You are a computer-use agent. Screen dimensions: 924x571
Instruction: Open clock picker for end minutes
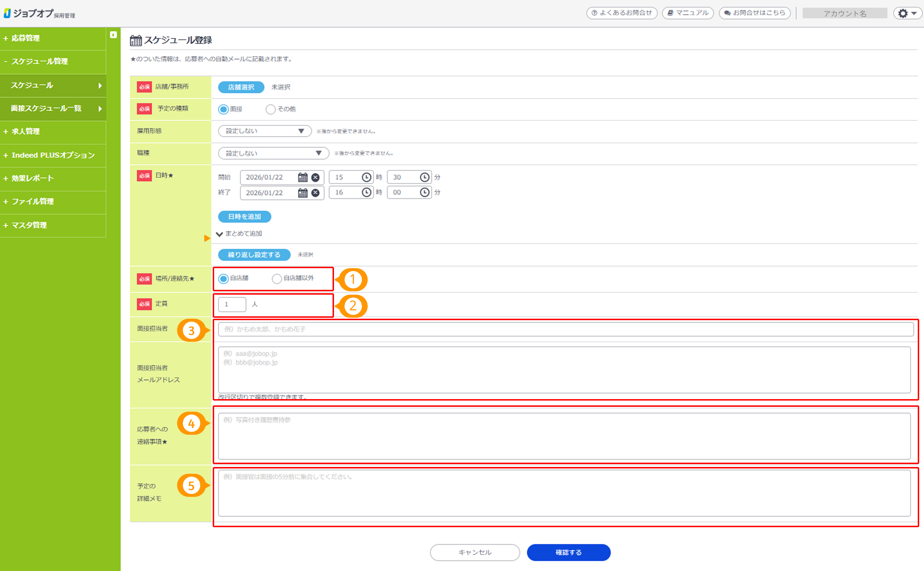[424, 193]
